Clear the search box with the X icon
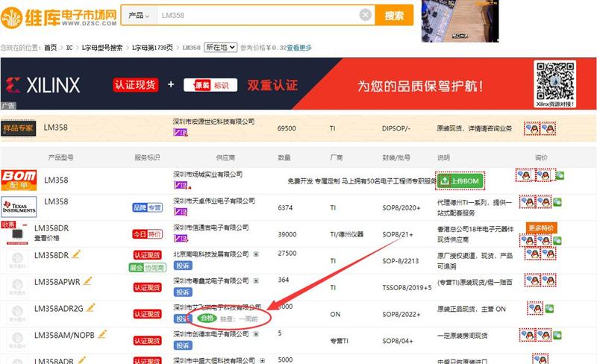The width and height of the screenshot is (597, 364). [x=365, y=15]
